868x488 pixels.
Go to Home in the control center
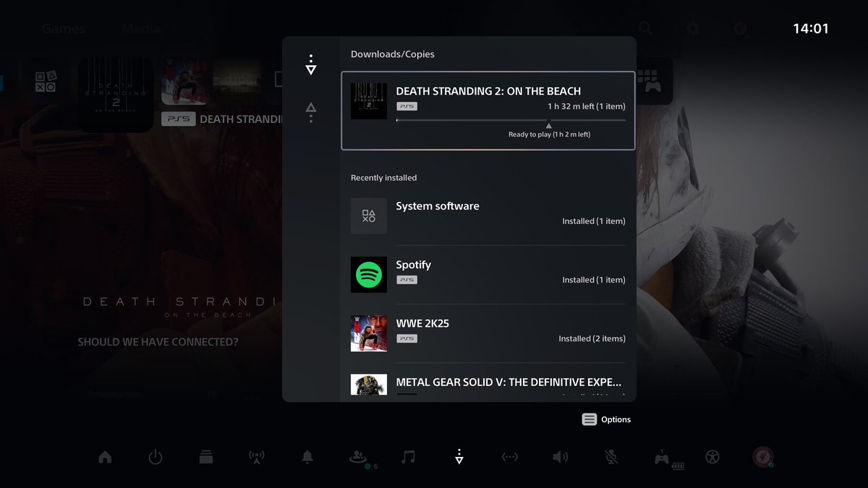[106, 457]
